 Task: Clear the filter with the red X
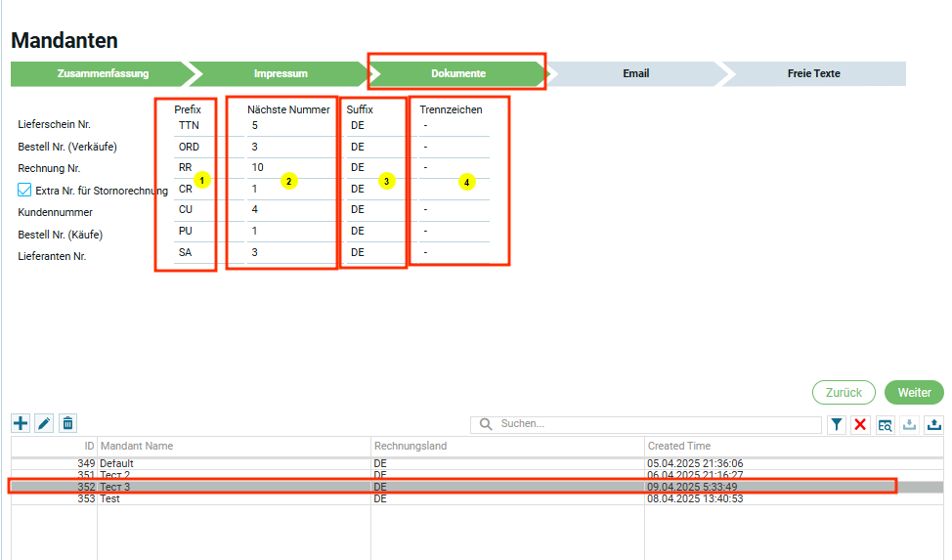[x=860, y=424]
